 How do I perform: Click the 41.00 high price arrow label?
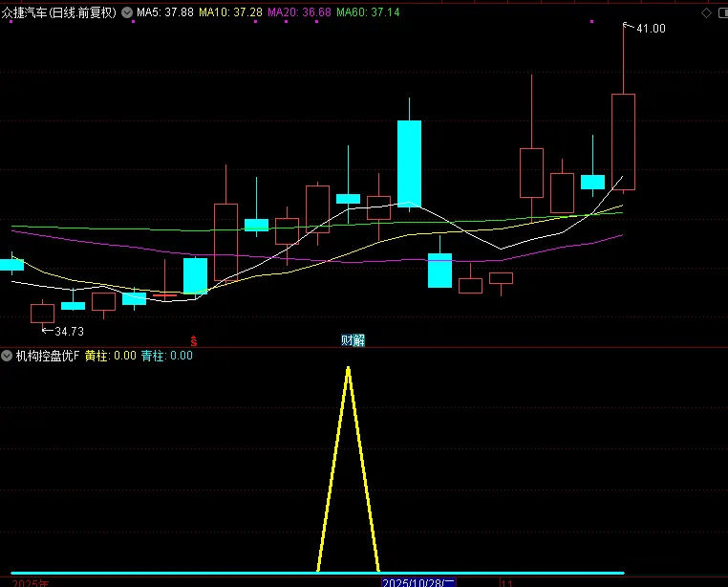point(650,29)
